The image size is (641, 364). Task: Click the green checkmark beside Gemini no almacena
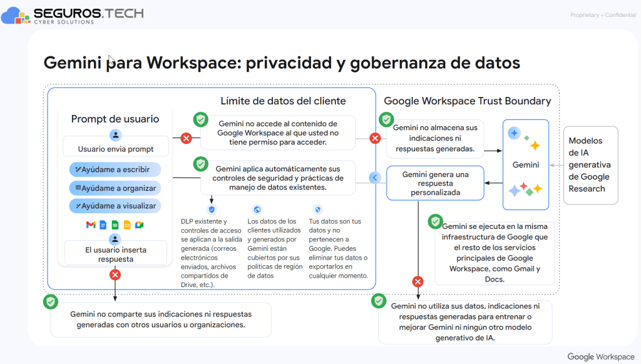pyautogui.click(x=386, y=119)
